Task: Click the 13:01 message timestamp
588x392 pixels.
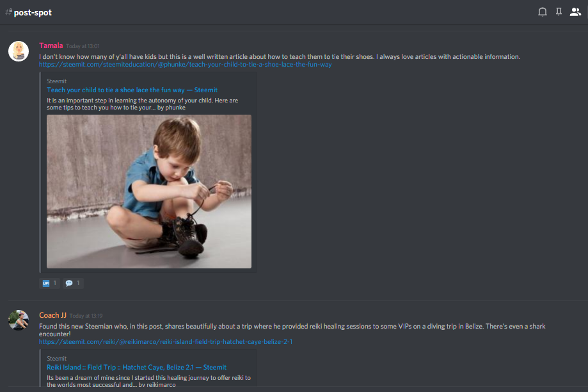Action: 83,46
